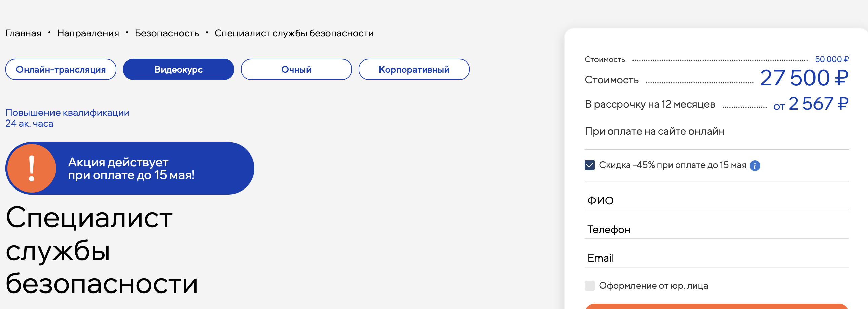This screenshot has height=309, width=868.
Task: Switch to the Онлайн-трансляция format tab
Action: [61, 69]
